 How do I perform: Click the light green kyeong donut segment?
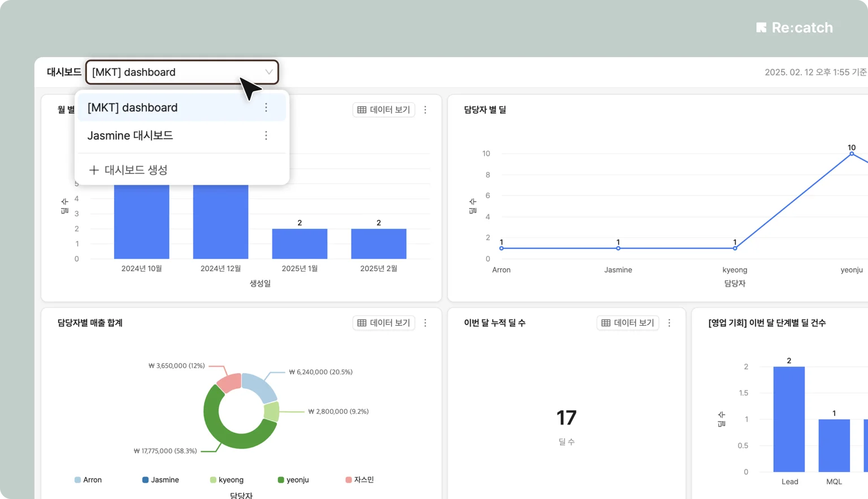(x=272, y=411)
